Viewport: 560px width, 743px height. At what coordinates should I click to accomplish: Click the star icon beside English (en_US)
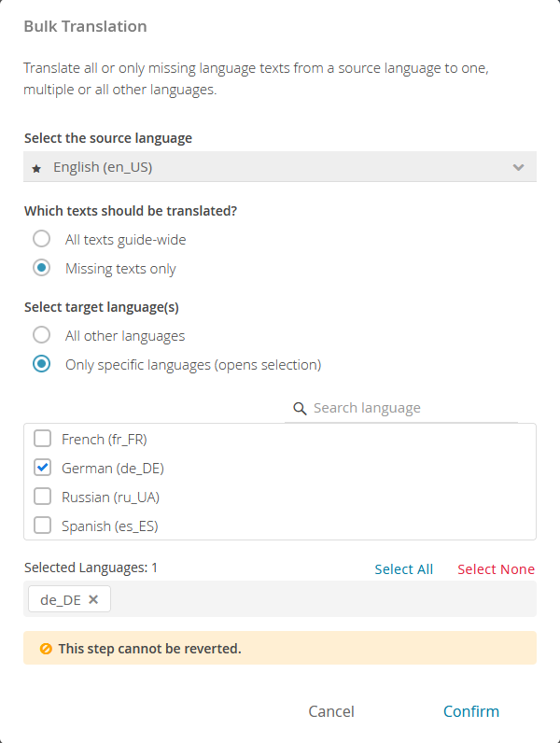click(36, 168)
